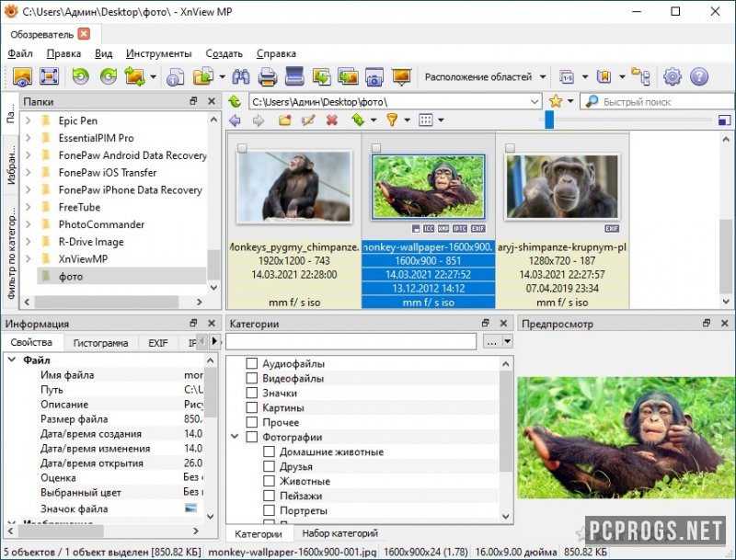The width and height of the screenshot is (736, 560).
Task: Click the camera screen capture icon
Action: (x=374, y=77)
